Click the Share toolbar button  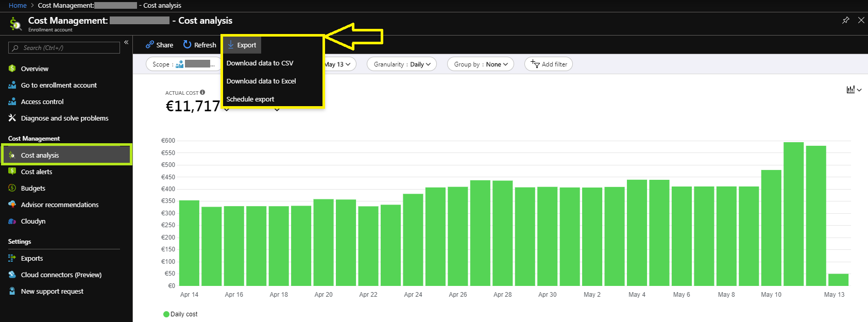tap(159, 45)
